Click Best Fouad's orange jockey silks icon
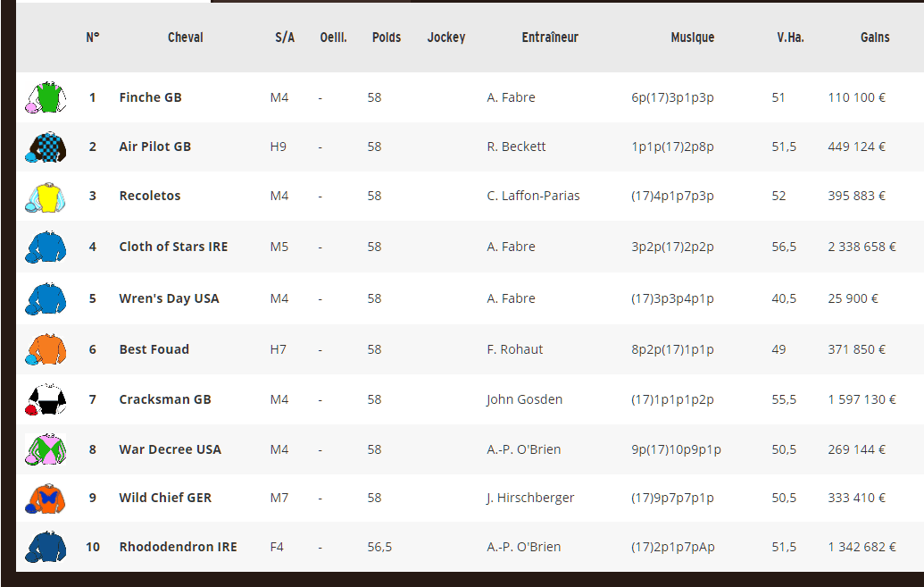Image resolution: width=924 pixels, height=587 pixels. [x=46, y=349]
